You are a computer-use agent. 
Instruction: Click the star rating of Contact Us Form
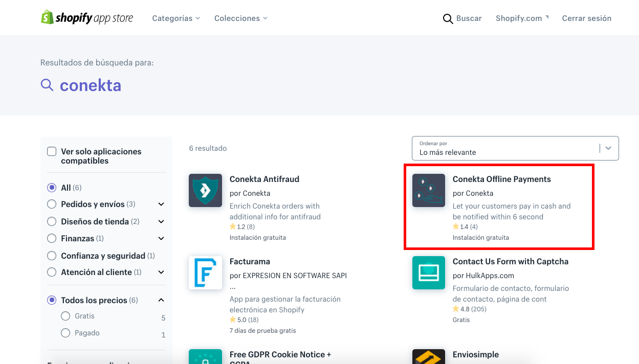click(x=469, y=309)
